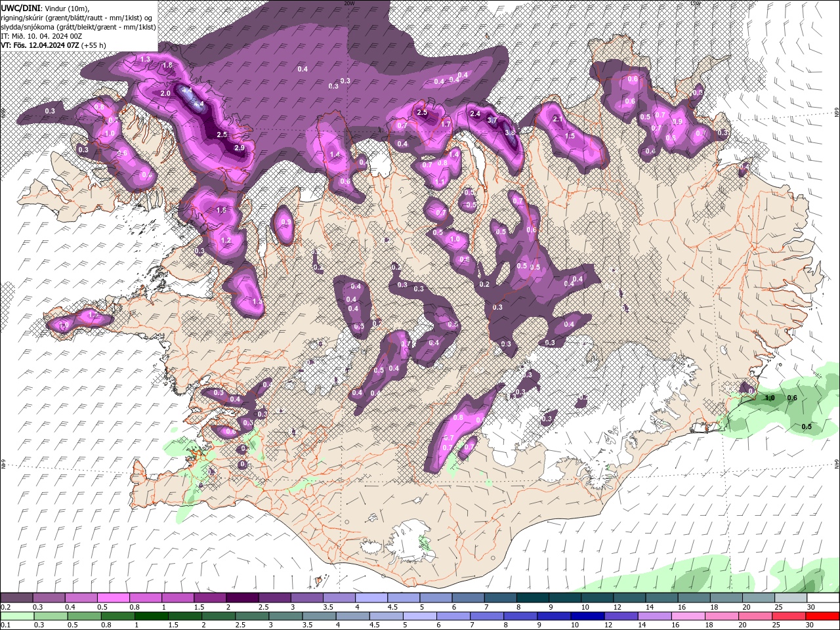Click the lightest green bottom swatch at 0.1

click(17, 616)
